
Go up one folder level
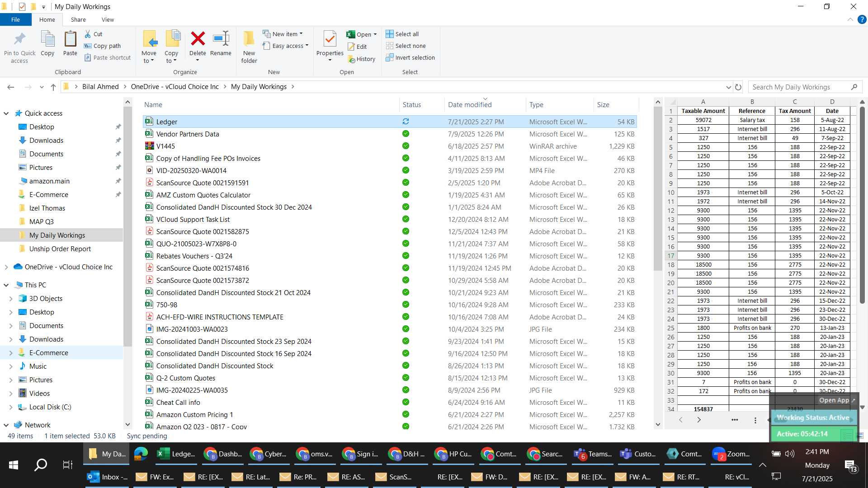click(x=53, y=87)
